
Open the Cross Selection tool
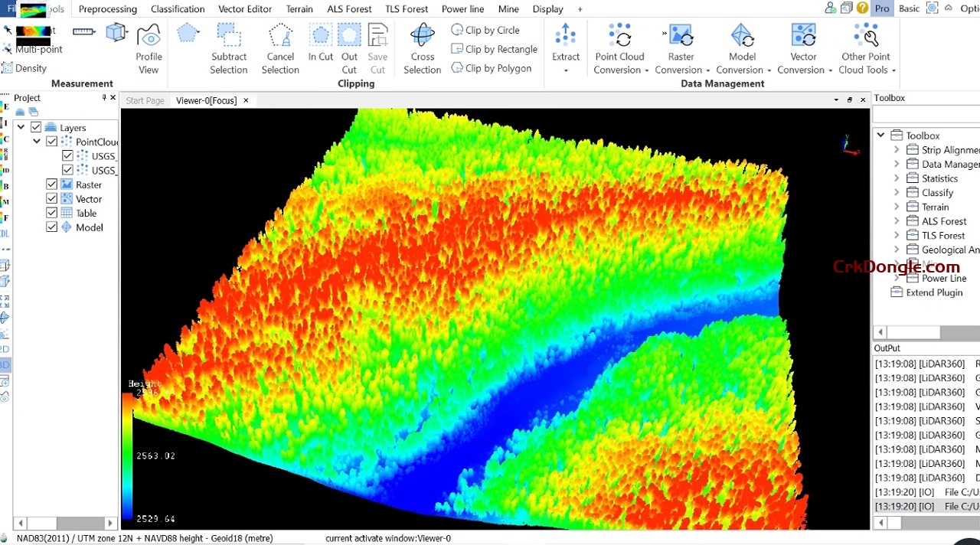point(421,47)
